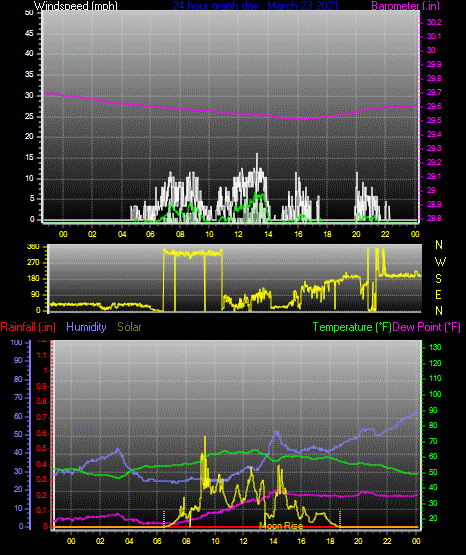Viewport: 466px width, 555px height.
Task: Click the 'Temperature (°F)' legend label
Action: (352, 327)
